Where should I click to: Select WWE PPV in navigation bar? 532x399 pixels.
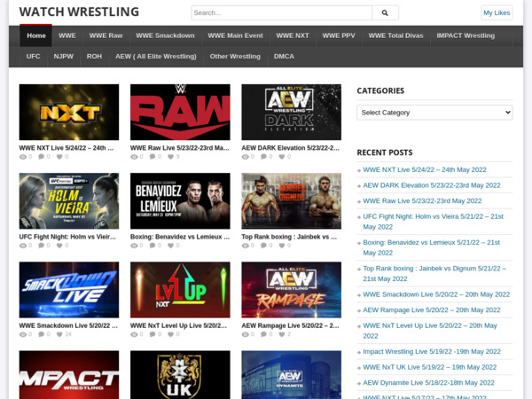(339, 36)
